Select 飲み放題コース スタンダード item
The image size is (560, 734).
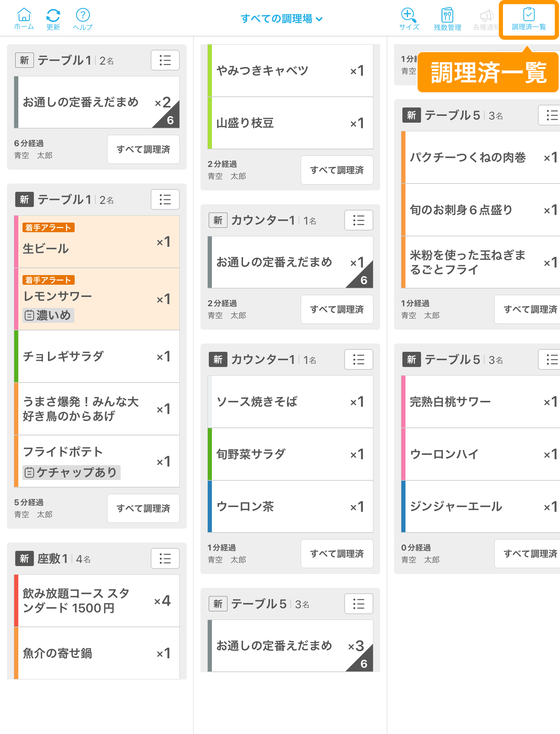click(x=97, y=601)
